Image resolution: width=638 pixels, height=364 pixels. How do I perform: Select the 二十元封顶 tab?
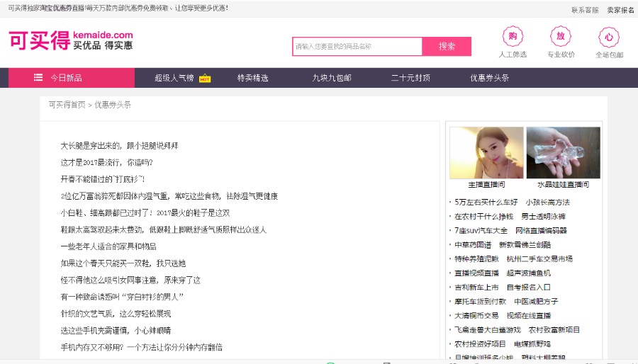pos(410,78)
